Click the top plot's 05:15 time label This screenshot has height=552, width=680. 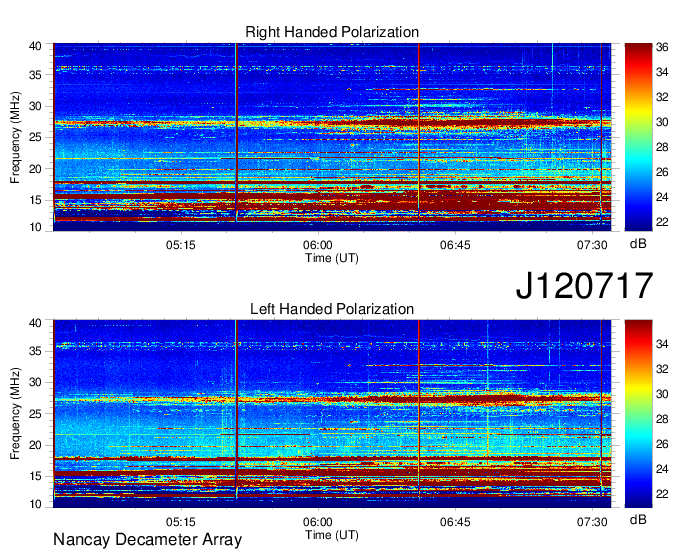click(x=180, y=245)
